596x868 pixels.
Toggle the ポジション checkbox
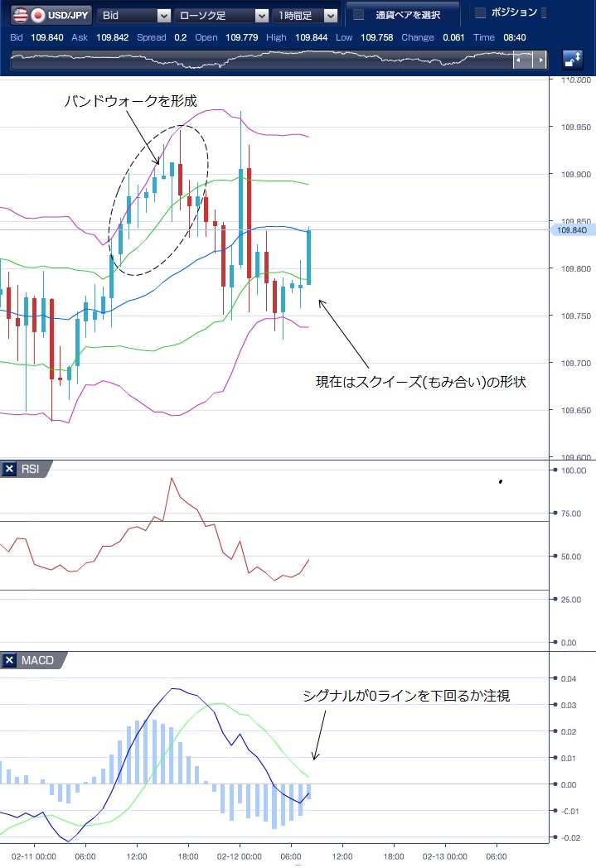pos(480,13)
